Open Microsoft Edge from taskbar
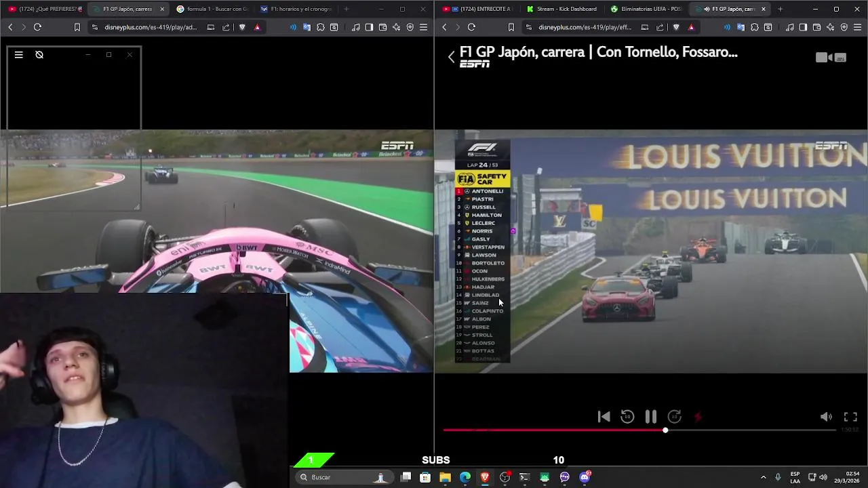This screenshot has height=488, width=868. (465, 477)
